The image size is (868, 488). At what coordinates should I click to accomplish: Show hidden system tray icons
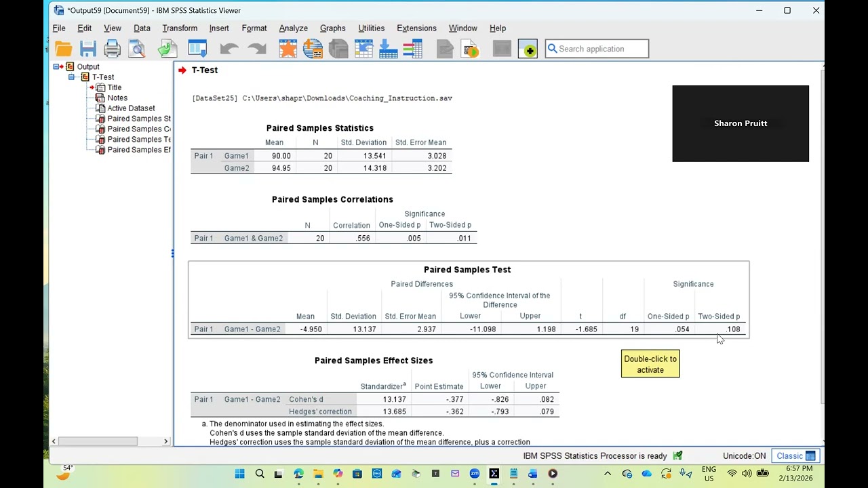point(608,474)
